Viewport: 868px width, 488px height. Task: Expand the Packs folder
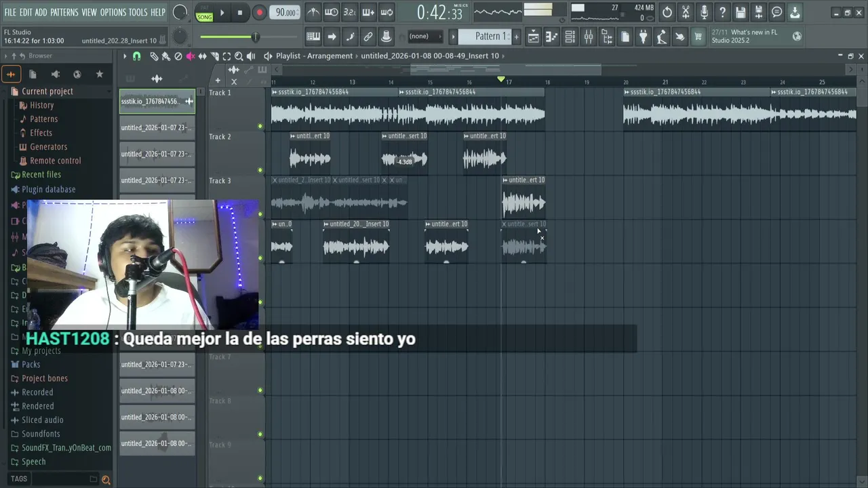(x=31, y=365)
